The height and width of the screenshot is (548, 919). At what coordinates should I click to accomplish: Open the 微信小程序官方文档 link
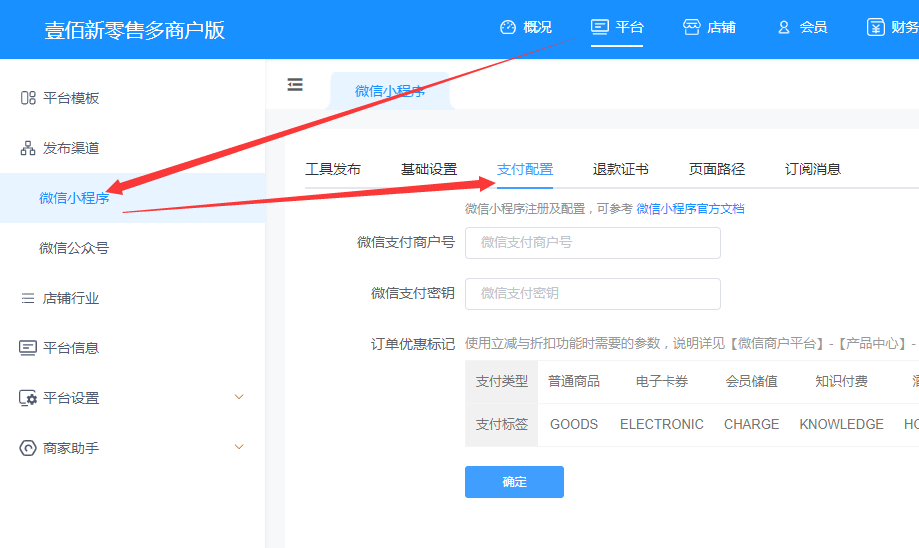[x=690, y=209]
